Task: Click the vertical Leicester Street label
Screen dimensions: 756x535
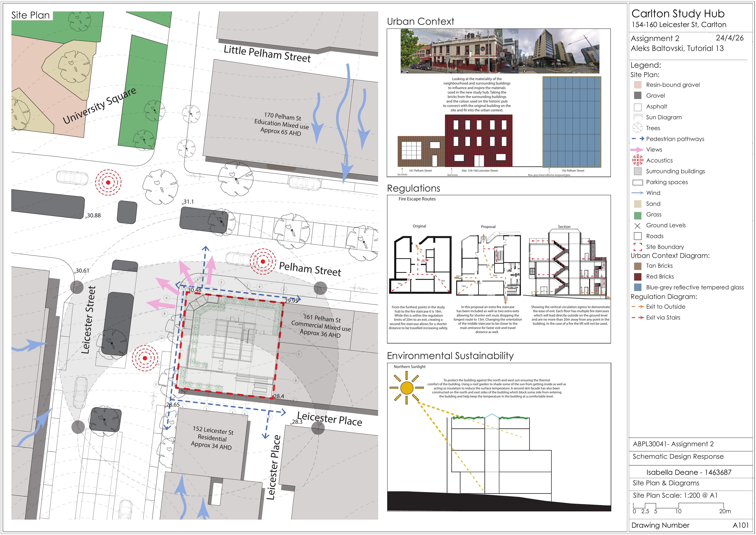Action: [88, 320]
